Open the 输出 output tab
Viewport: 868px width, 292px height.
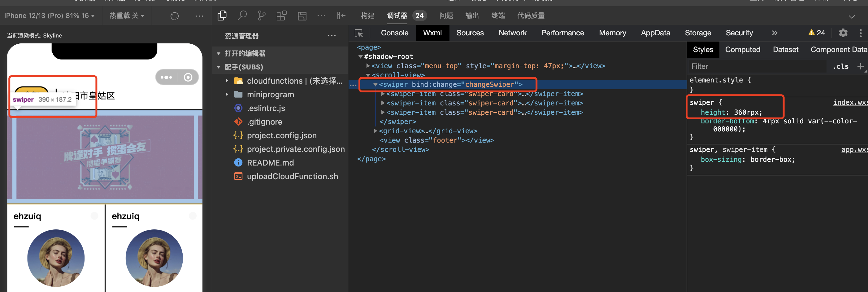472,15
